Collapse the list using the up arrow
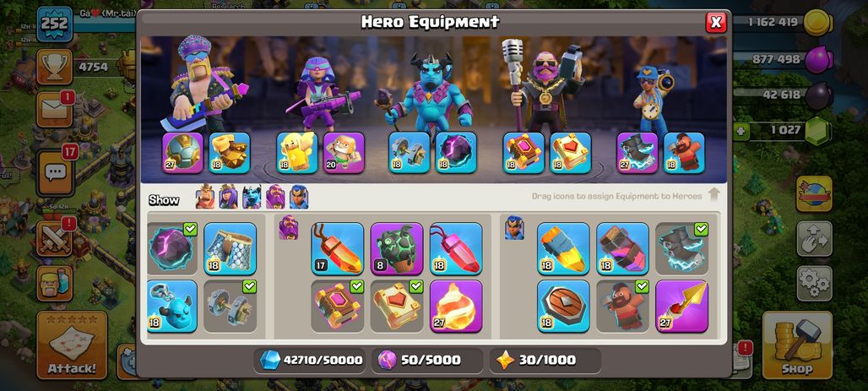 (713, 194)
